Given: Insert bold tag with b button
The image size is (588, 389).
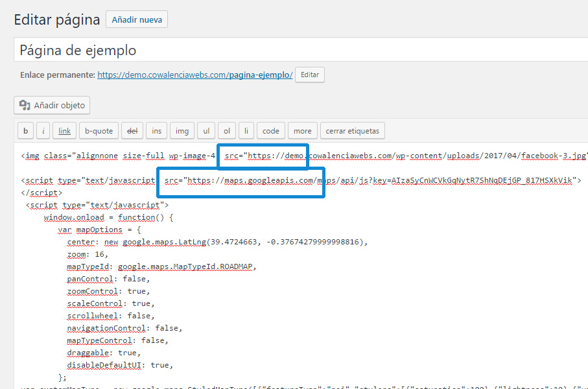Looking at the screenshot, I should pyautogui.click(x=25, y=131).
